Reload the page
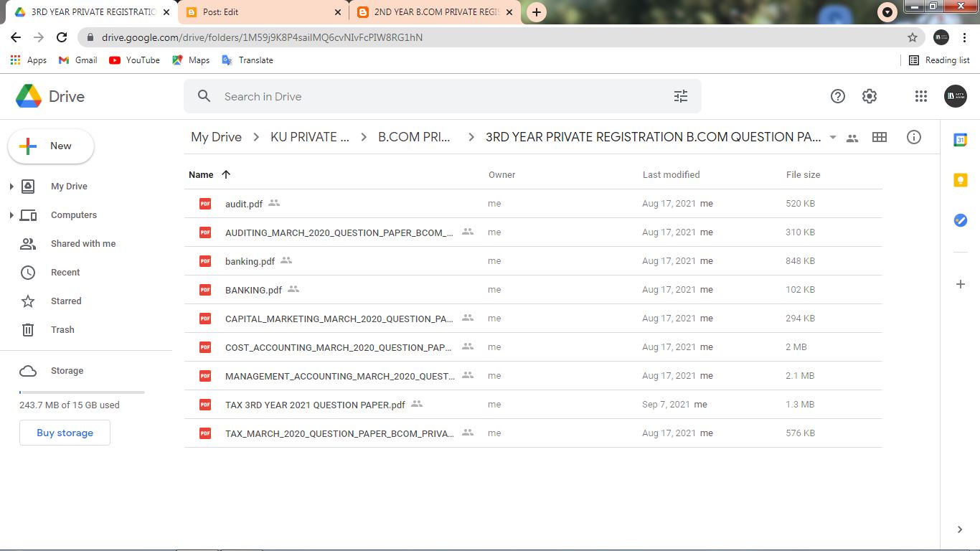Screen dimensions: 980x551 [x=62, y=37]
